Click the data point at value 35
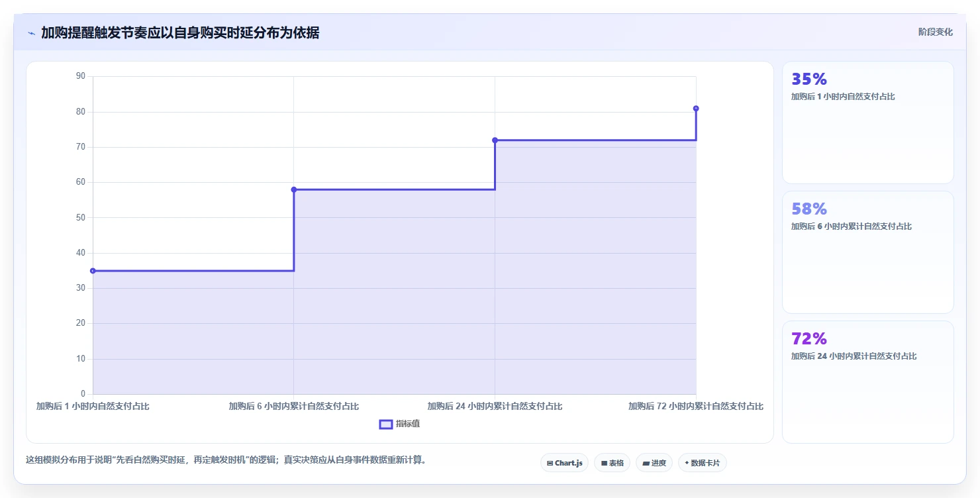The width and height of the screenshot is (980, 498). (93, 271)
